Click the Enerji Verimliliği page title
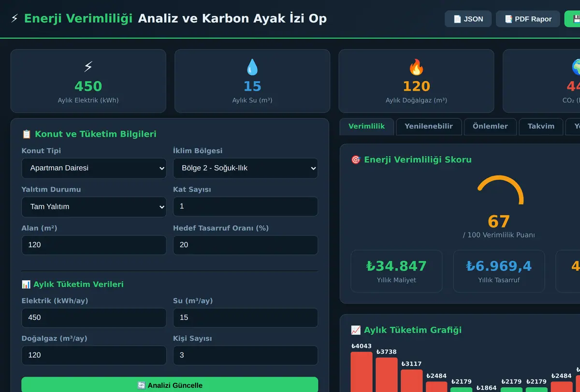The width and height of the screenshot is (580, 392). pos(78,19)
